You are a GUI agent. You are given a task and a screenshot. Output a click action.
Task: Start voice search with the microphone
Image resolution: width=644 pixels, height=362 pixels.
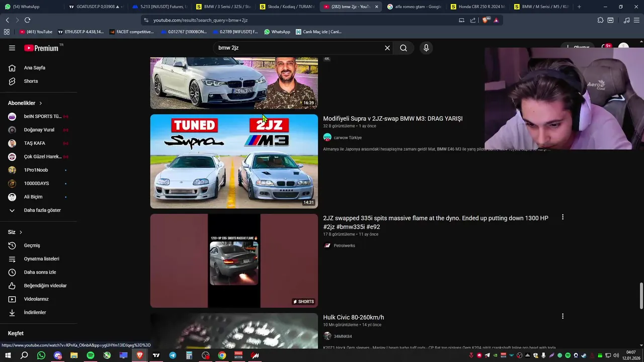pyautogui.click(x=426, y=48)
